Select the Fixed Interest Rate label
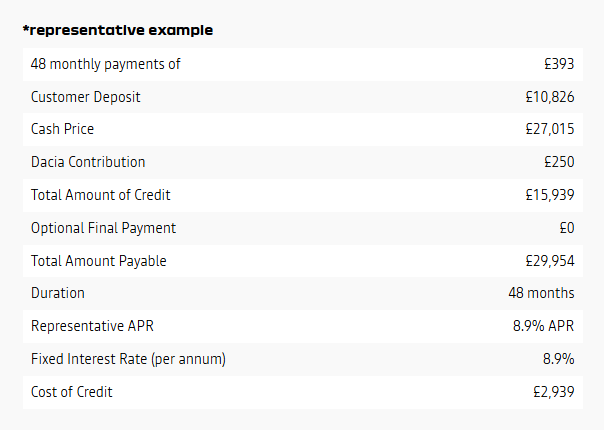Viewport: 604px width, 430px height. pyautogui.click(x=128, y=359)
